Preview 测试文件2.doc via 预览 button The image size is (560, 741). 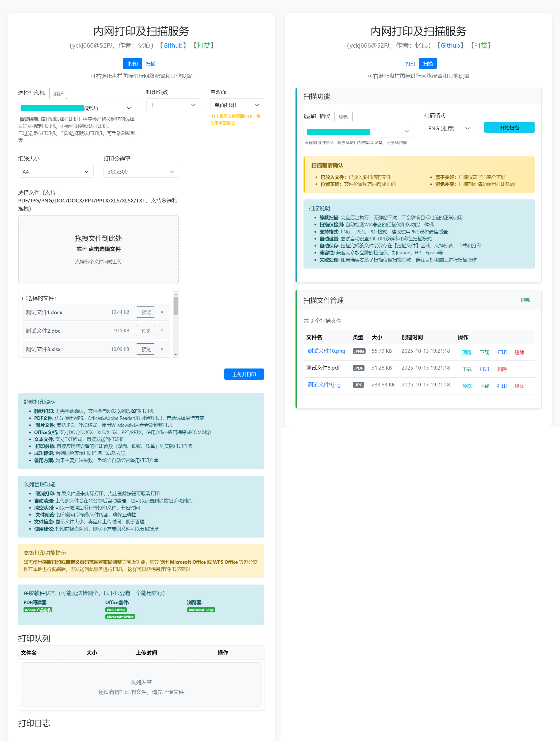(146, 331)
